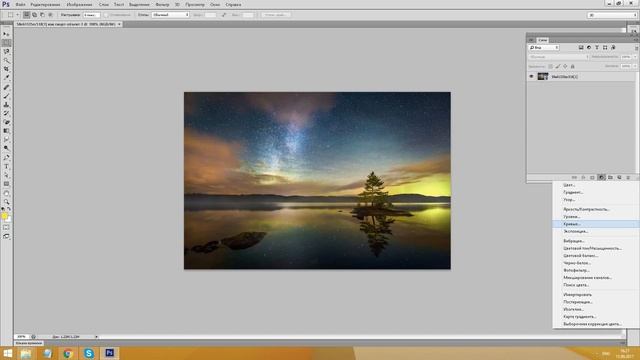640x360 pixels.
Task: Open the Фильтр menu in the menu bar
Action: pyautogui.click(x=162, y=4)
